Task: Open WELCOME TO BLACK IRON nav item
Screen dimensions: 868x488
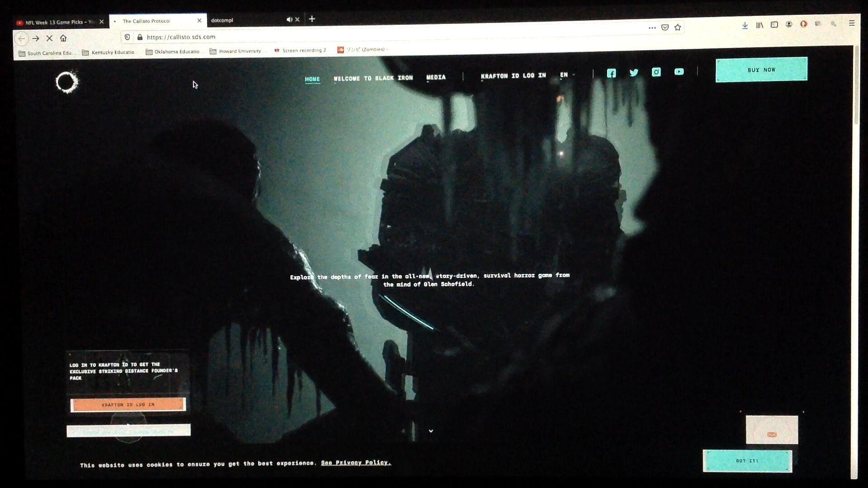Action: (373, 78)
